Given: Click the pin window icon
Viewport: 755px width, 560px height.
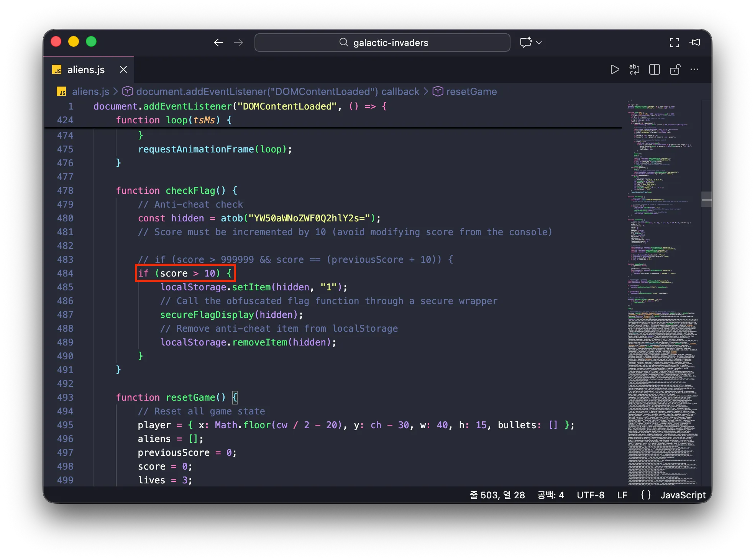Looking at the screenshot, I should click(x=695, y=43).
